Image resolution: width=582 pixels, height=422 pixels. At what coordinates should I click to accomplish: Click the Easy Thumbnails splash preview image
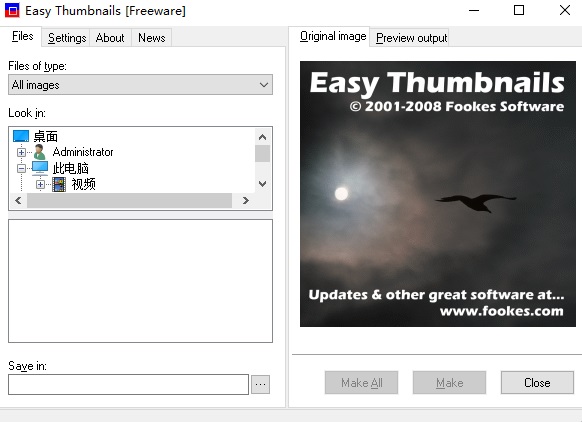pyautogui.click(x=438, y=194)
